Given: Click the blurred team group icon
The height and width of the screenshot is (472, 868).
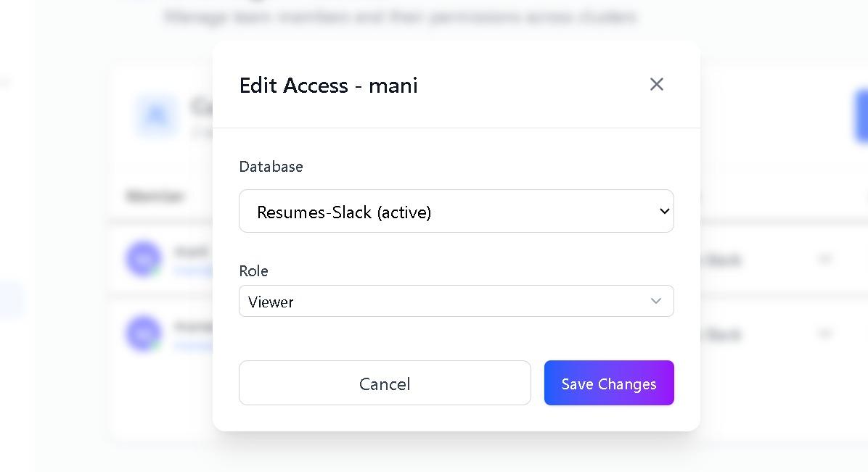Looking at the screenshot, I should (x=156, y=115).
